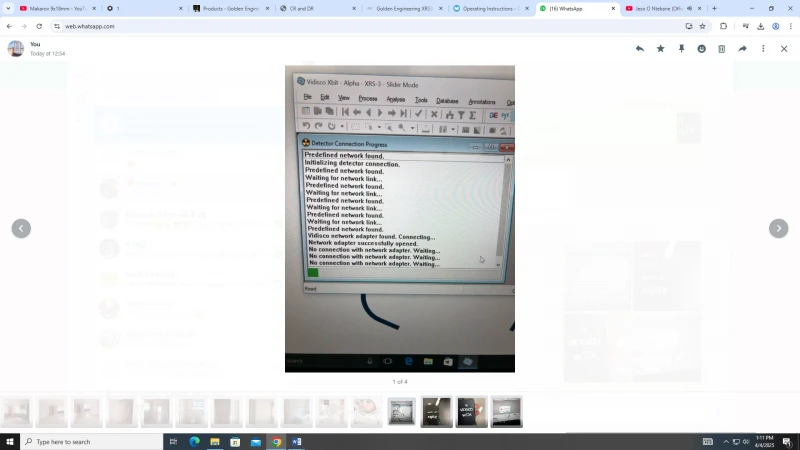Select the highlighted Xbit screenshot thumbnail
Viewport: 800px width, 450px height.
pos(402,411)
